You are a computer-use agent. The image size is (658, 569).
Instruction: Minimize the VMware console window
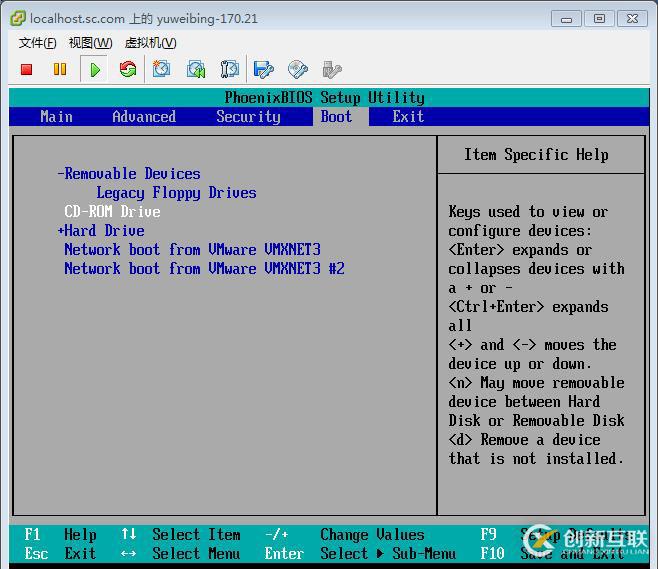pos(566,19)
